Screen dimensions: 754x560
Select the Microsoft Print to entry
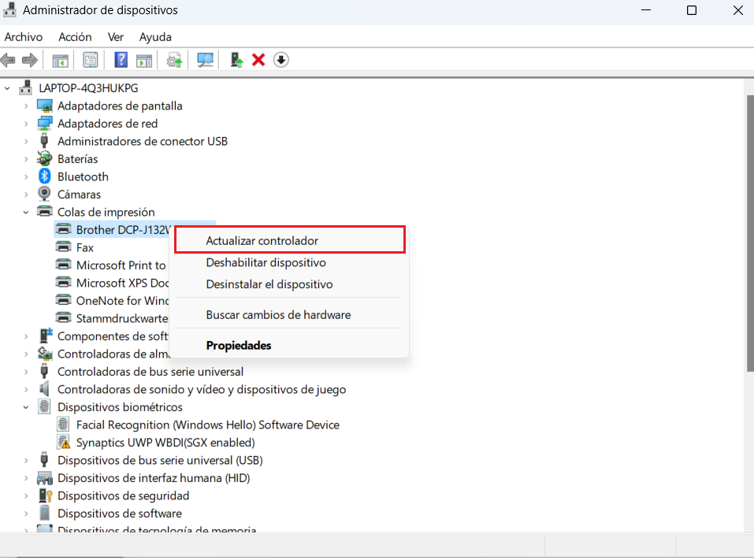click(x=121, y=265)
